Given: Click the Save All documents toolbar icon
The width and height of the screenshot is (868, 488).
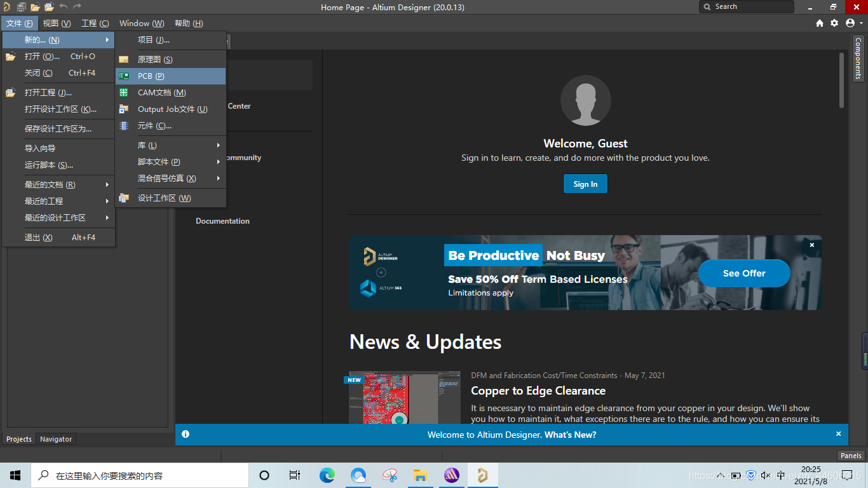Looking at the screenshot, I should [x=21, y=7].
